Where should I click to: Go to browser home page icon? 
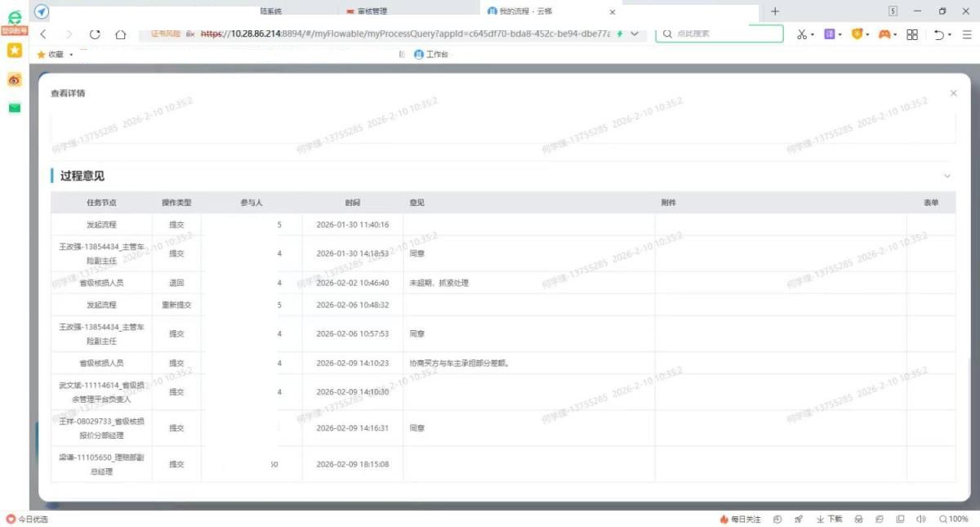120,34
